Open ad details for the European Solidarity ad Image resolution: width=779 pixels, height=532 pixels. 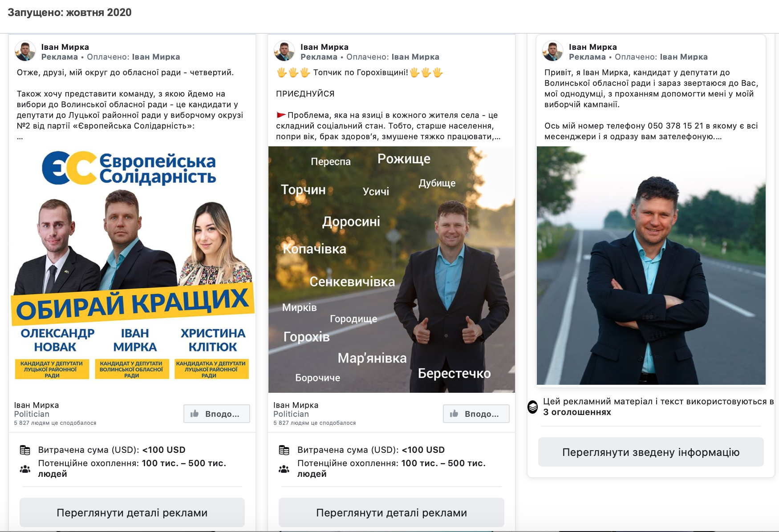[132, 512]
